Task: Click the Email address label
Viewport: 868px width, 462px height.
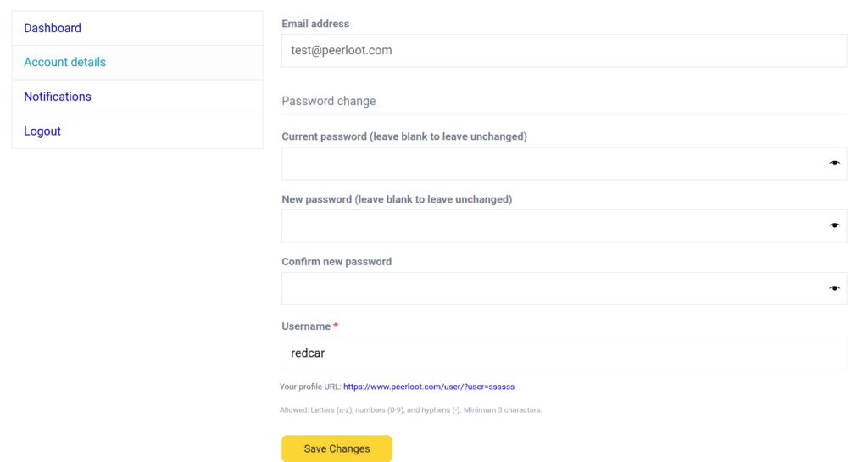Action: [x=315, y=24]
